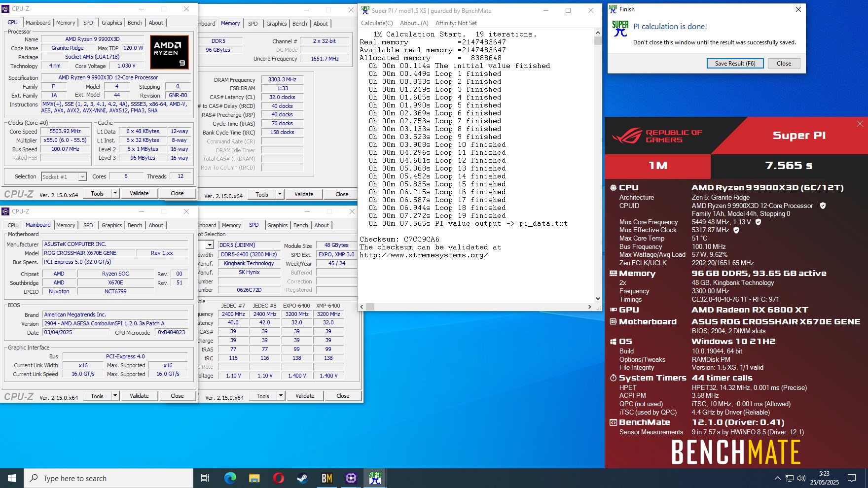Open the Opera browser taskbar icon
The width and height of the screenshot is (868, 488).
point(278,478)
